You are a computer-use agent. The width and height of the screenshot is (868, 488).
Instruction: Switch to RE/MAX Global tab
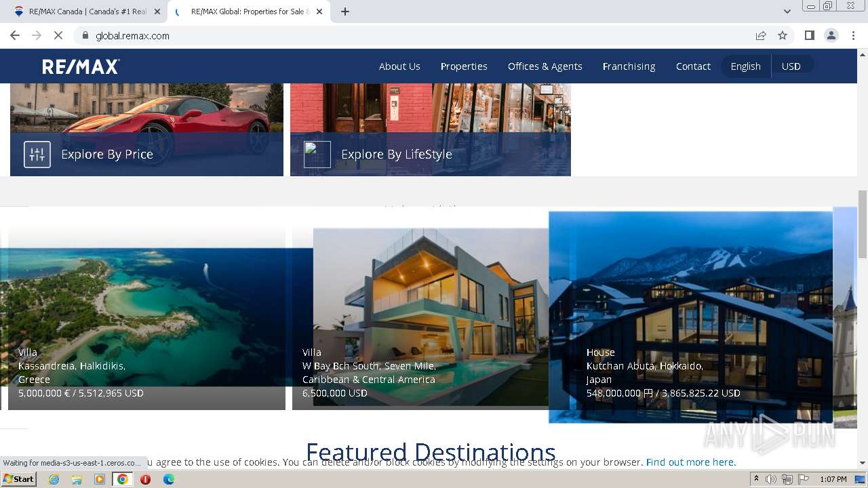tap(250, 12)
